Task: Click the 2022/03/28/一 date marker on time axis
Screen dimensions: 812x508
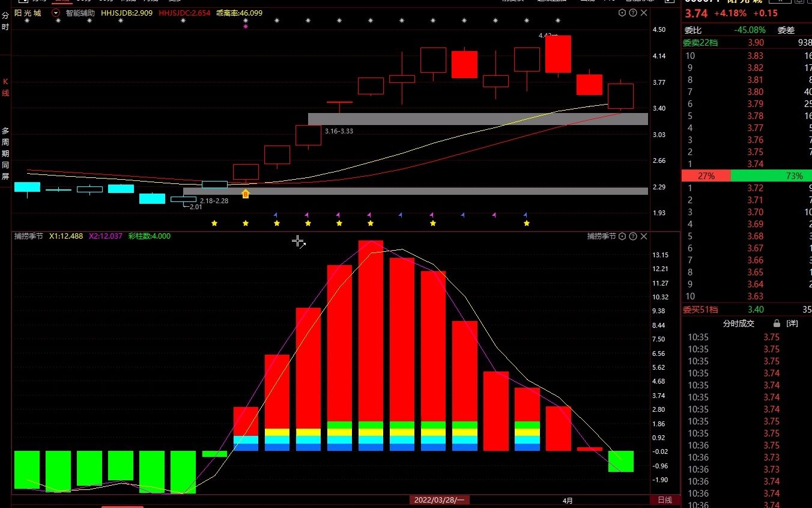Action: tap(440, 500)
